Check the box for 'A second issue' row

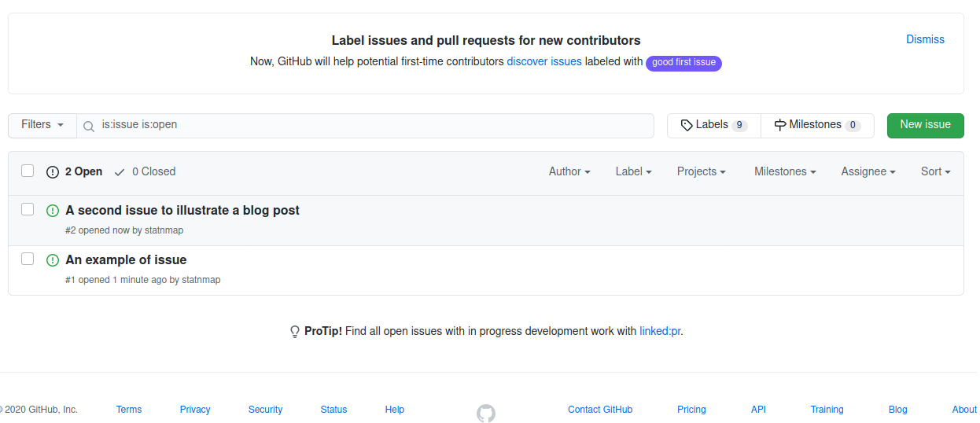click(x=28, y=209)
